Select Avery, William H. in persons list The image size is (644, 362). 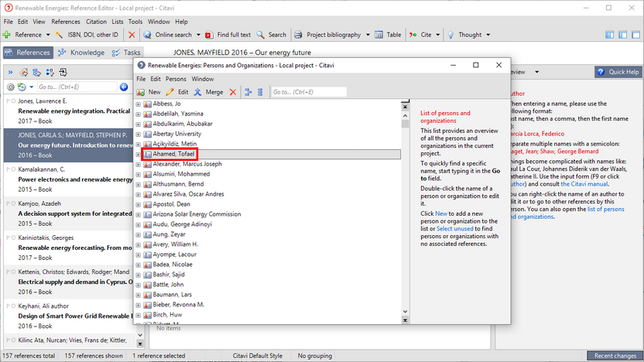click(176, 244)
